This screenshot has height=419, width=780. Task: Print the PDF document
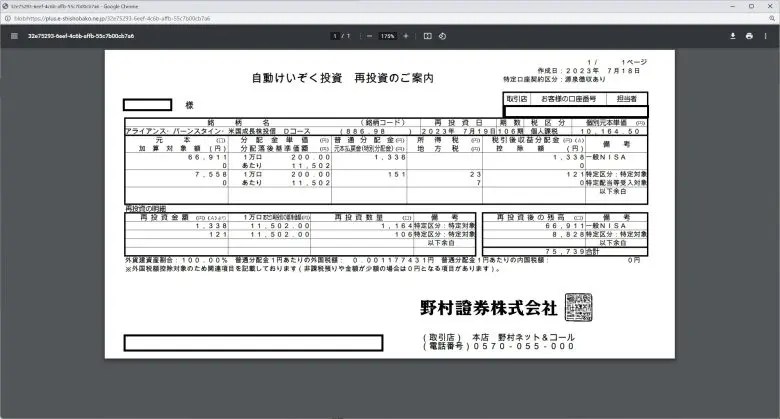coord(749,36)
